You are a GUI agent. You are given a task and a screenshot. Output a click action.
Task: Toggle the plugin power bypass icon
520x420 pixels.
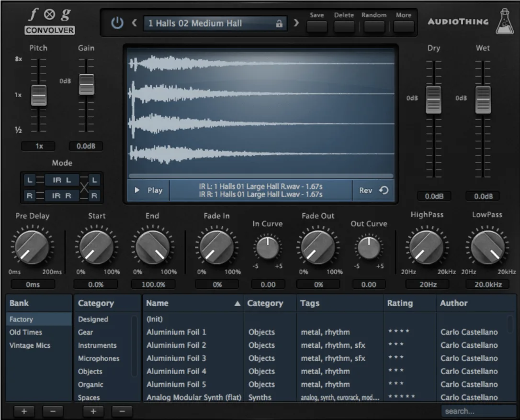pyautogui.click(x=117, y=23)
